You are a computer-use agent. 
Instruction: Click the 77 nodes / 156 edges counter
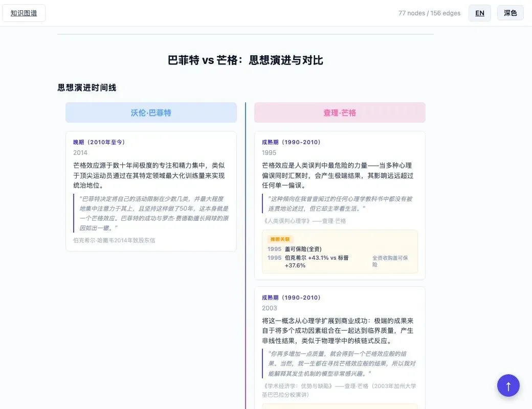[x=429, y=13]
